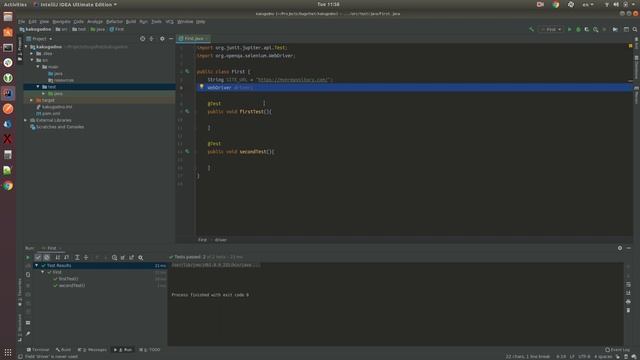Expand the java folder under test
Viewport: 640px width, 360px height.
(x=44, y=93)
